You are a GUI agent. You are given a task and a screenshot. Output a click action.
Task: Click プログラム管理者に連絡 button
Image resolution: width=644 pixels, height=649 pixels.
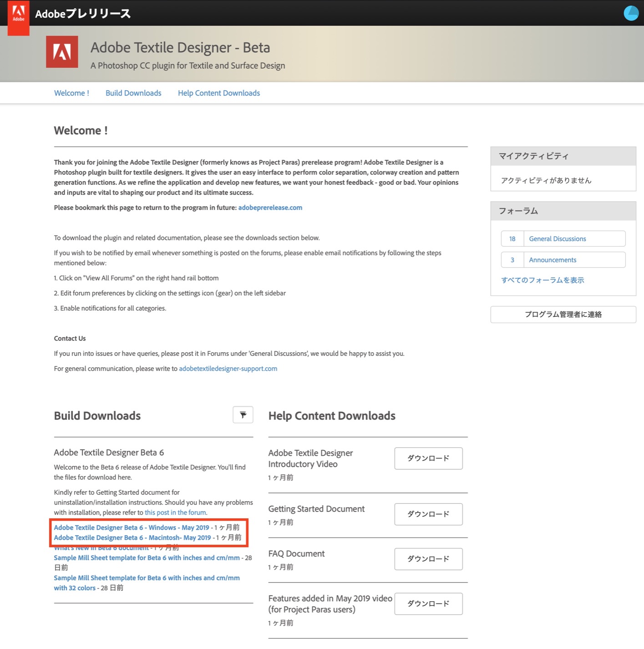tap(563, 314)
